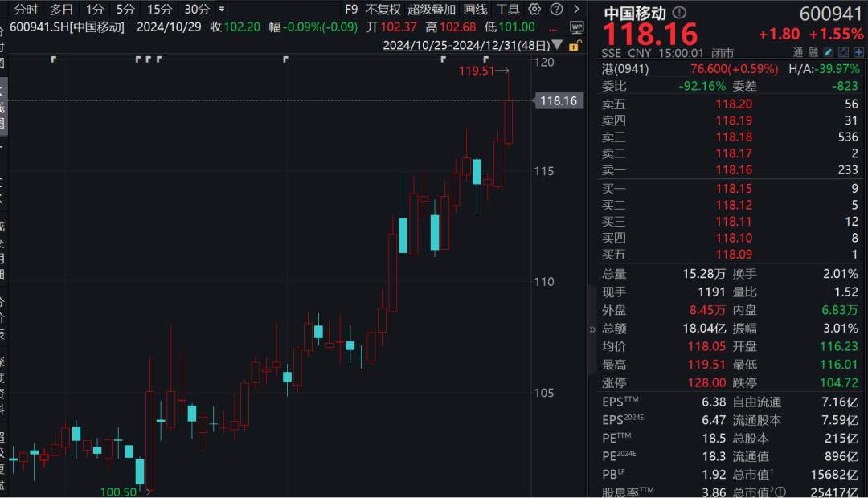Click the 港(0941) Hong Kong listing link
Screen dimensions: 868x498
pyautogui.click(x=625, y=69)
